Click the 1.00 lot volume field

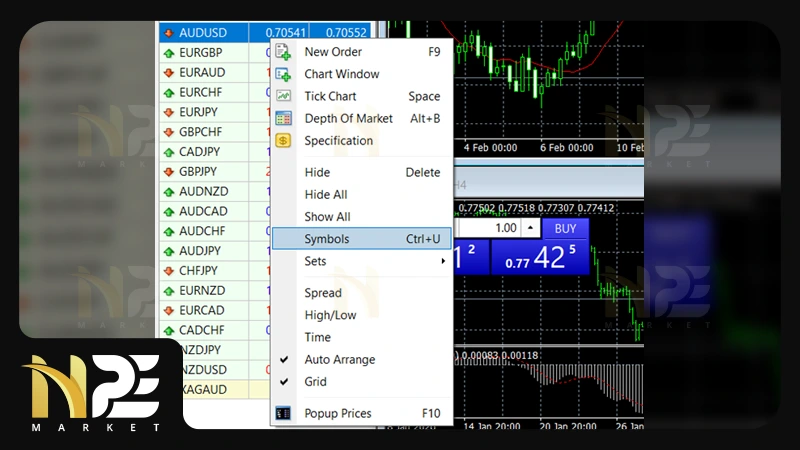498,228
